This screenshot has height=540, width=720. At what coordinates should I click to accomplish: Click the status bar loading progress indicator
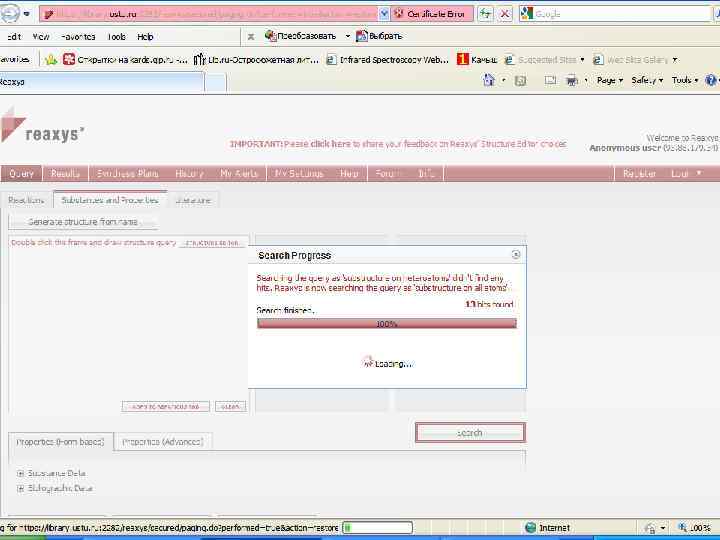377,528
